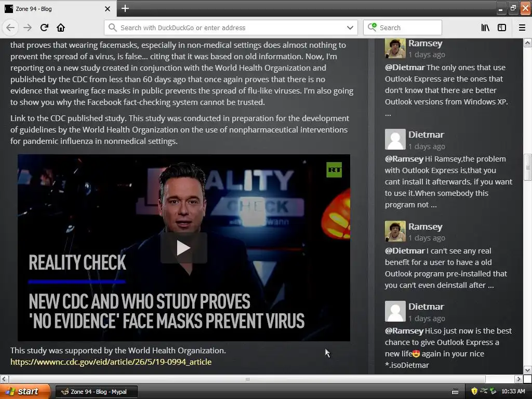
Task: Open Dietmar's name above 'Hi,so just now'
Action: 426,307
